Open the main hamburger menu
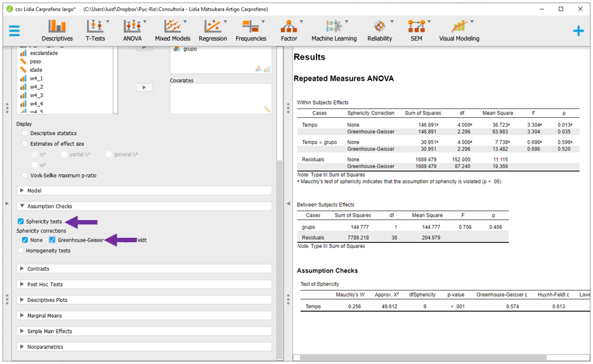 pyautogui.click(x=15, y=30)
